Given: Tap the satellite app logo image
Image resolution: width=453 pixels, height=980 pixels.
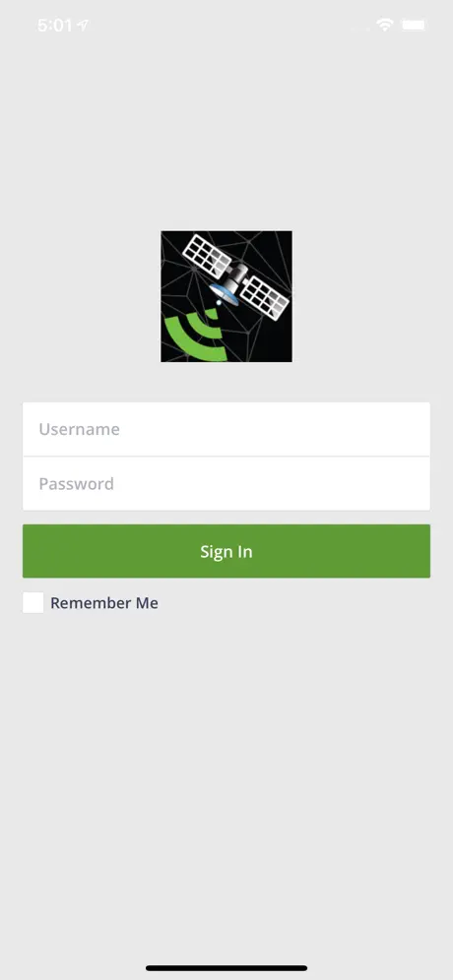Looking at the screenshot, I should [226, 296].
